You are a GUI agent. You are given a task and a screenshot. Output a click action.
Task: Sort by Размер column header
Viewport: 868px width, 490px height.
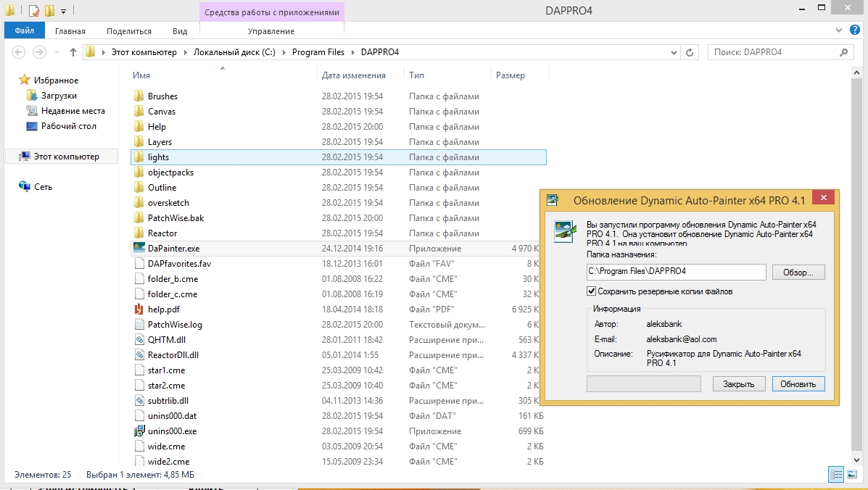[511, 75]
